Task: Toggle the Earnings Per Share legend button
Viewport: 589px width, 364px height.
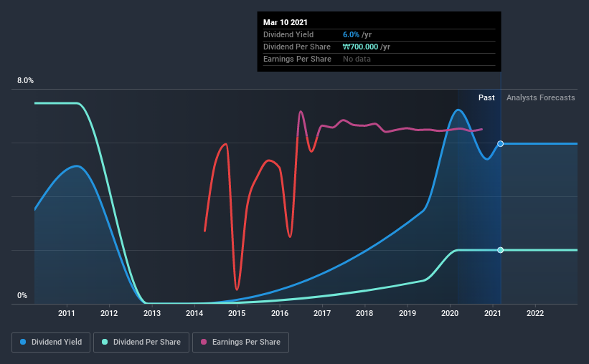Action: coord(241,343)
